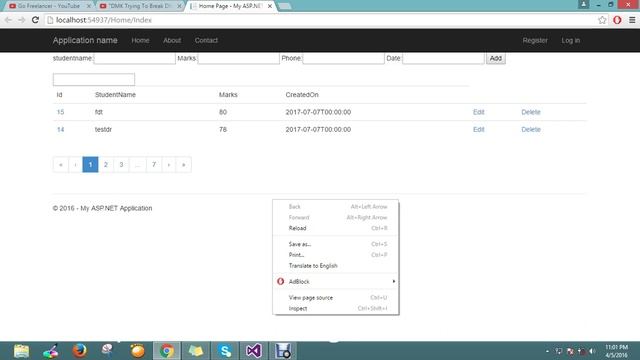Viewport: 640px width, 360px height.
Task: Click the Register link
Action: click(535, 40)
